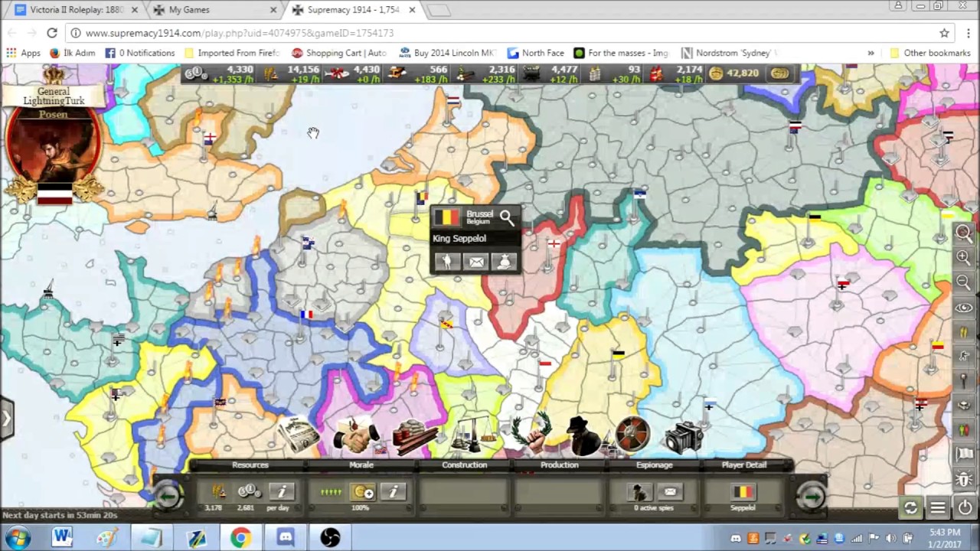The height and width of the screenshot is (551, 980).
Task: Open the shield emblem icon
Action: (632, 434)
